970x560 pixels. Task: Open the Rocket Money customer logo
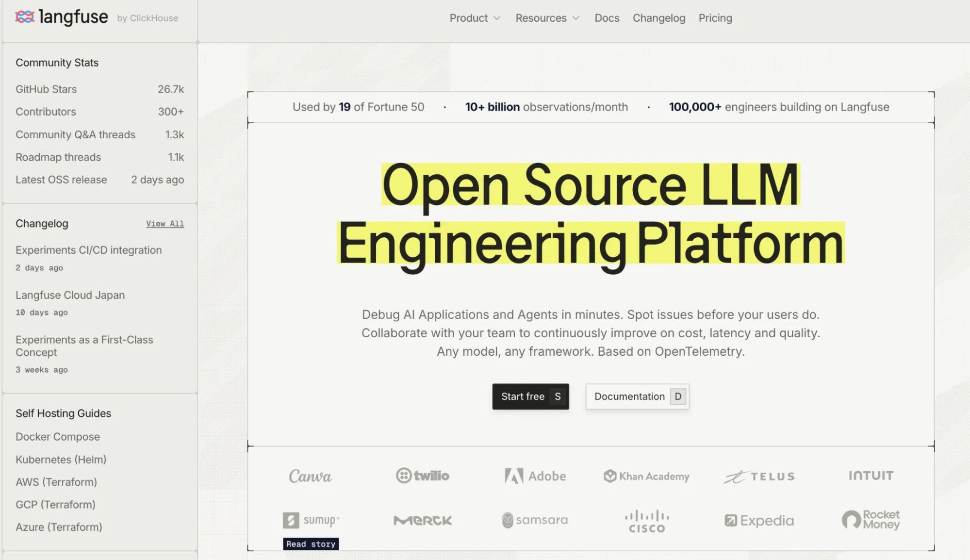871,520
